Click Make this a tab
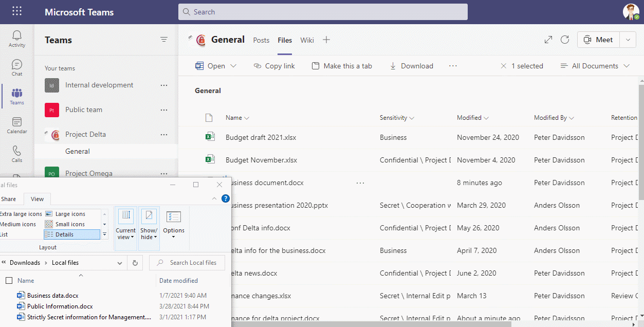This screenshot has height=327, width=644. [342, 65]
